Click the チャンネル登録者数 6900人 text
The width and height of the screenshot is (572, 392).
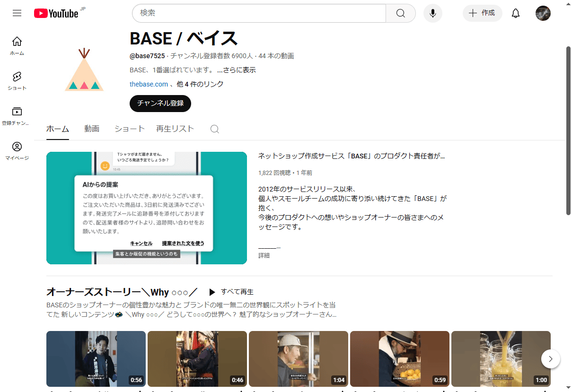[211, 56]
